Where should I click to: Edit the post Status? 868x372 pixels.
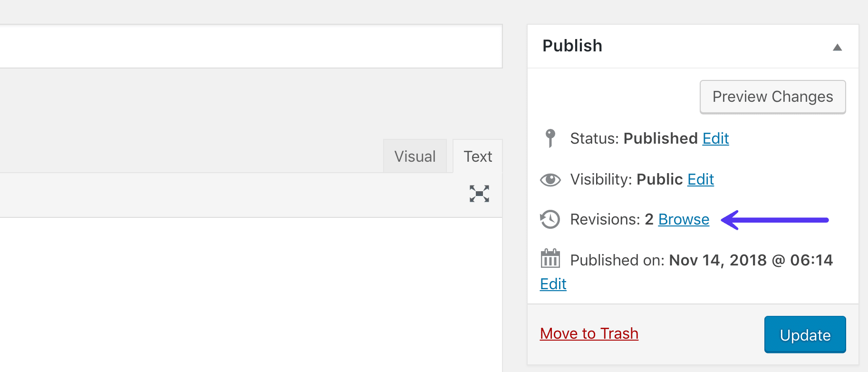[715, 138]
